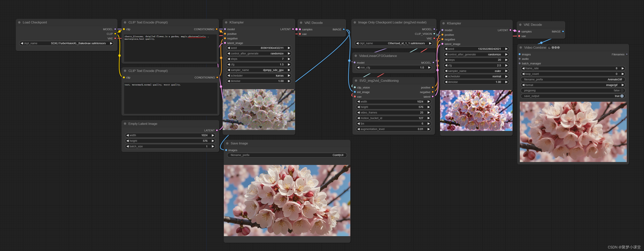
Task: Collapse the Empty Latent Image node dot
Action: 125,124
